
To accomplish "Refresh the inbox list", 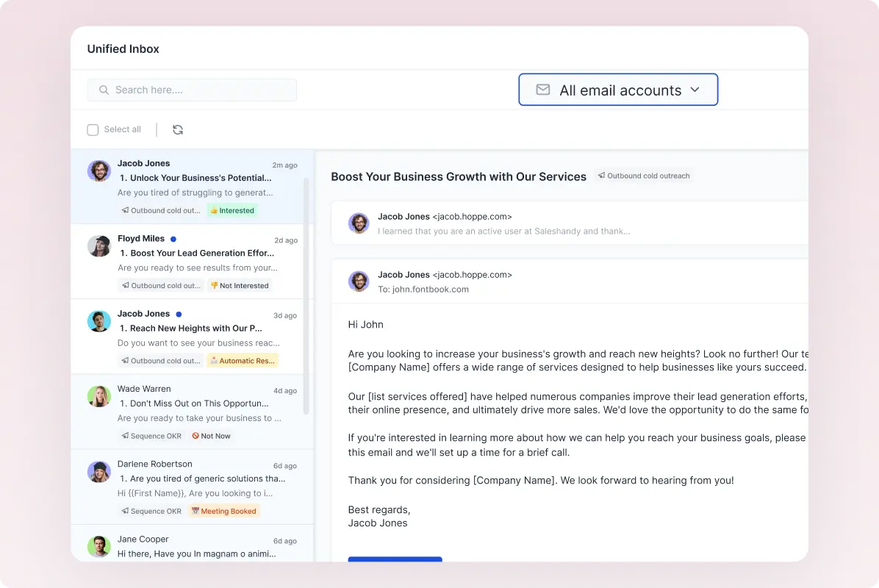I will coord(178,129).
